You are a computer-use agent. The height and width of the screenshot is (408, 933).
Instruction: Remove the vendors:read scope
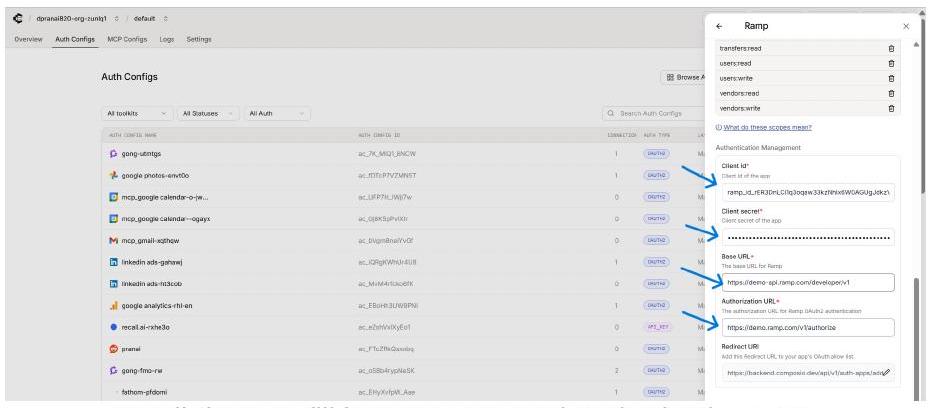click(891, 93)
